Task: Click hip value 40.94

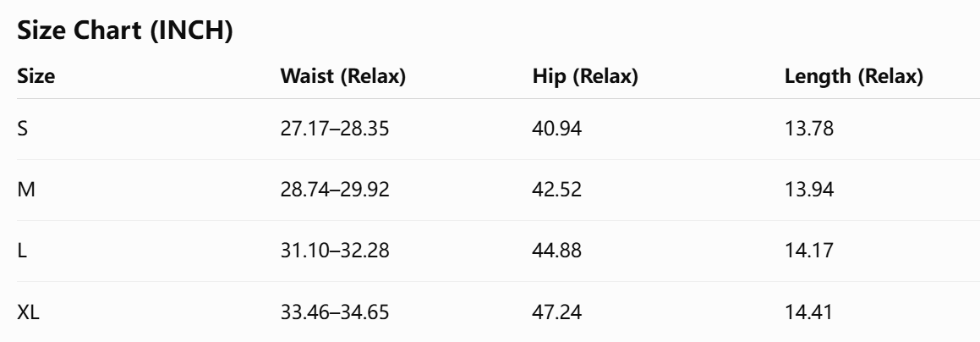Action: (x=557, y=129)
